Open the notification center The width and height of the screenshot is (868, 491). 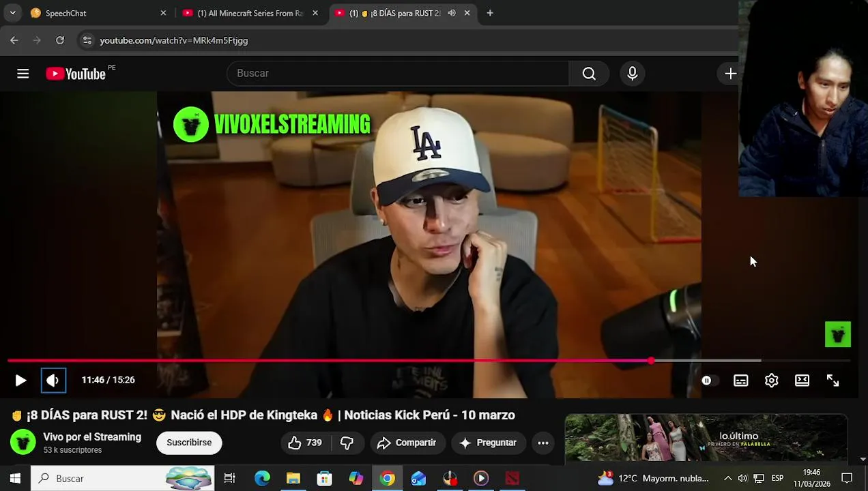847,478
